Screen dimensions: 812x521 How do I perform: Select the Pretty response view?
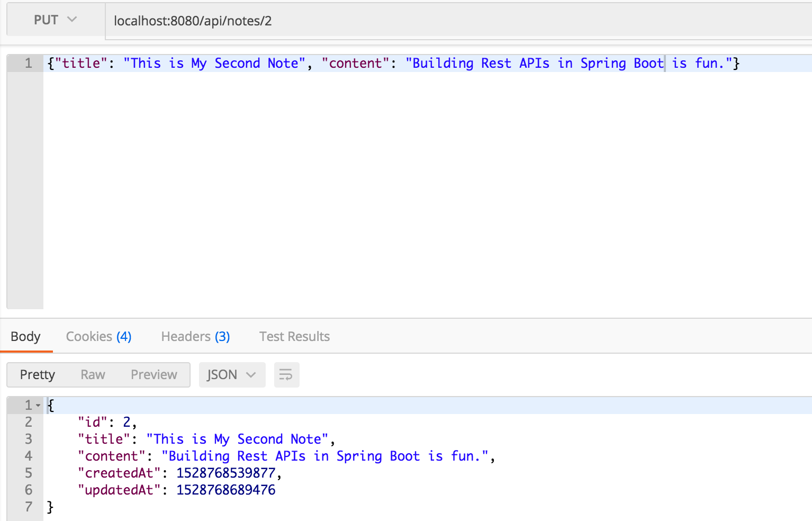pos(38,375)
